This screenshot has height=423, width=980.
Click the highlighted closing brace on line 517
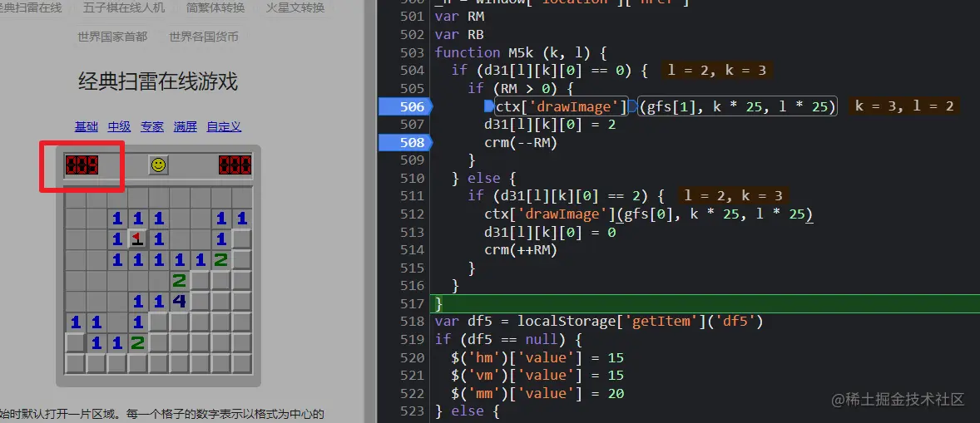[438, 304]
